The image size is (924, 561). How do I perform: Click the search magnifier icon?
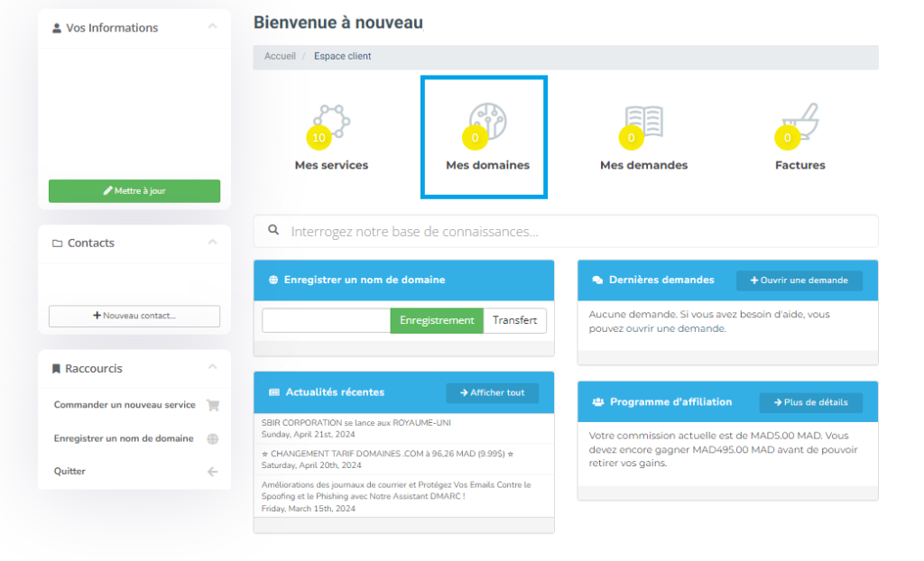273,231
